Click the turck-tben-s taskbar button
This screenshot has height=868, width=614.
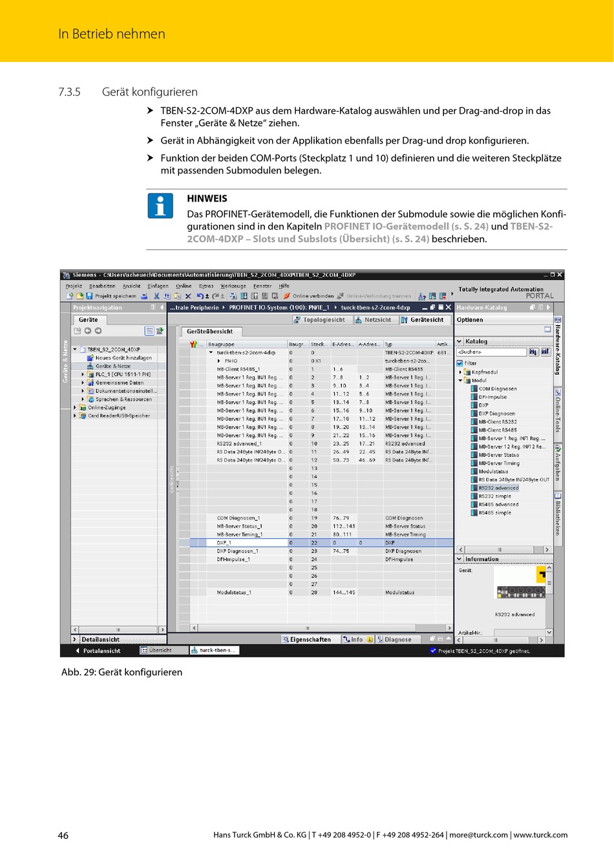tap(215, 650)
